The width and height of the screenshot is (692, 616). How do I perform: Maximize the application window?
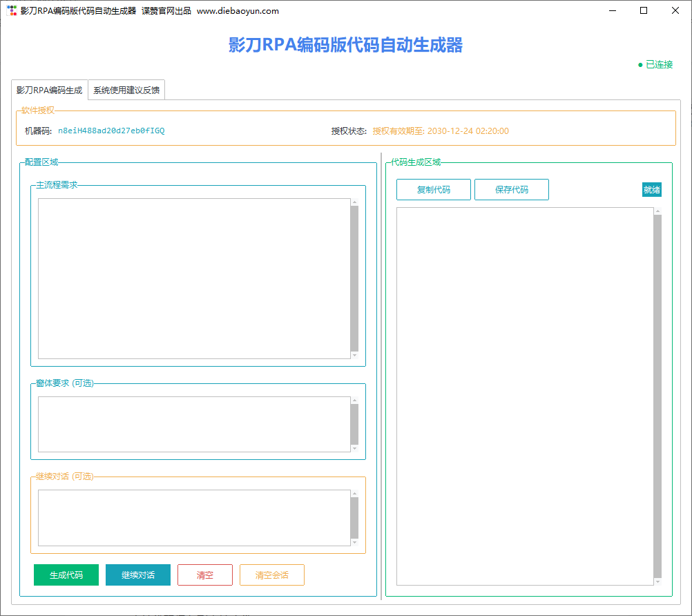pos(644,10)
